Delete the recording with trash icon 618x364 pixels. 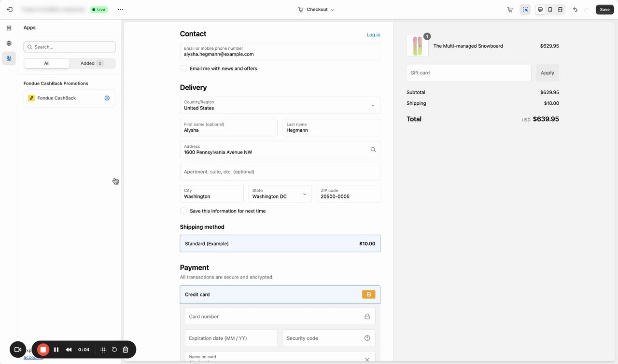point(126,350)
